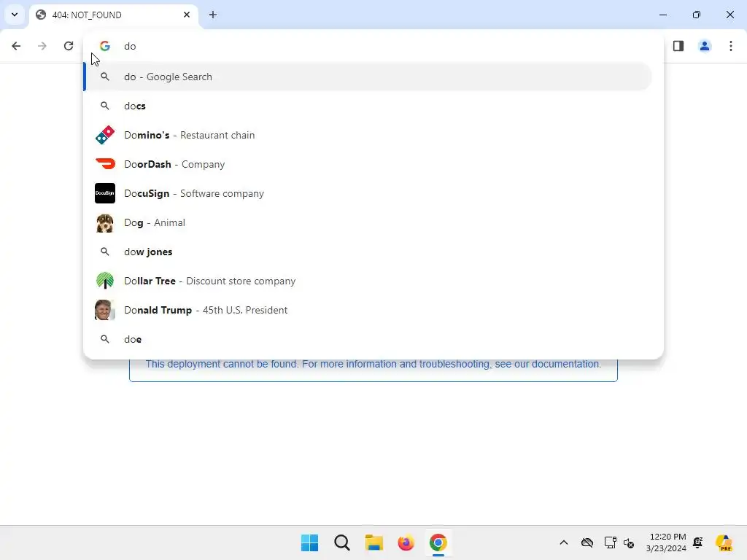
Task: Close the 404: NOT_FOUND tab
Action: [x=187, y=15]
